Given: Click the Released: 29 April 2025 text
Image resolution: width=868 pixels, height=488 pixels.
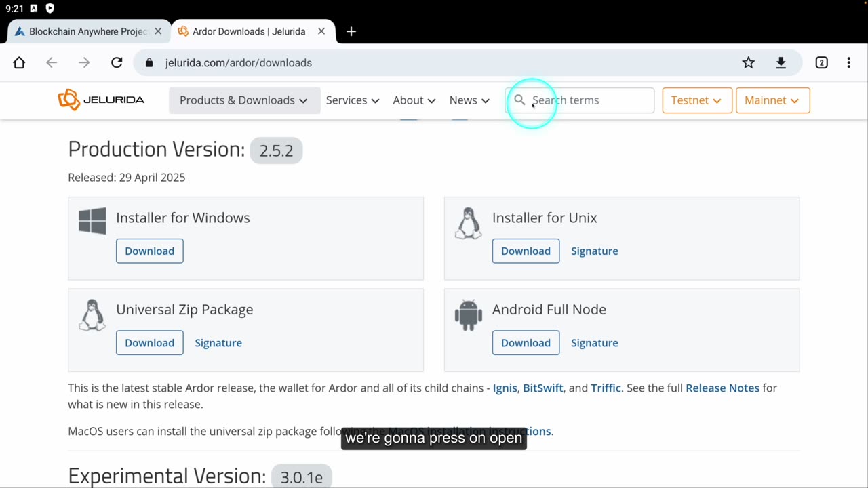Looking at the screenshot, I should 127,178.
